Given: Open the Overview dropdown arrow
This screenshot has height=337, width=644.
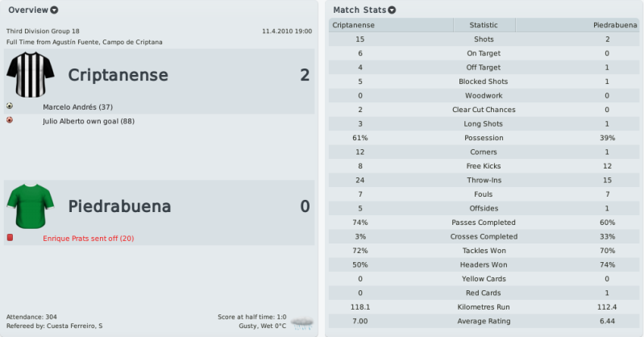Looking at the screenshot, I should [54, 10].
